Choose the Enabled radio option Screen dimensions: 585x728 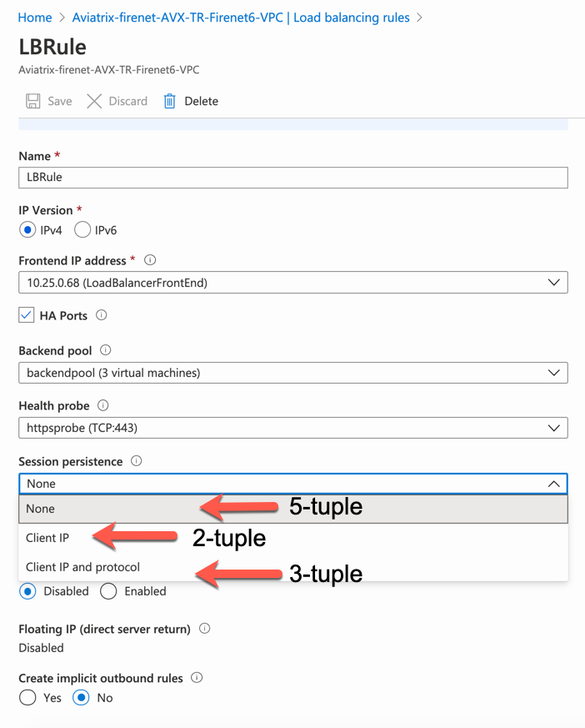click(108, 591)
